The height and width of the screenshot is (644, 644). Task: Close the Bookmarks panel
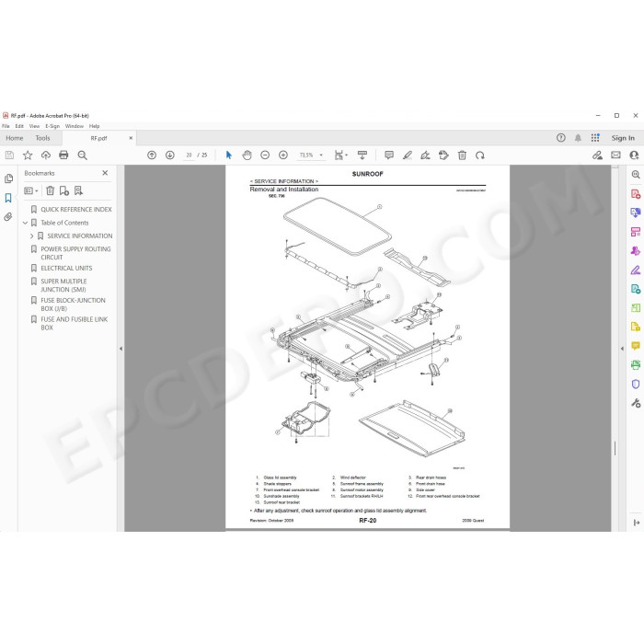(105, 173)
